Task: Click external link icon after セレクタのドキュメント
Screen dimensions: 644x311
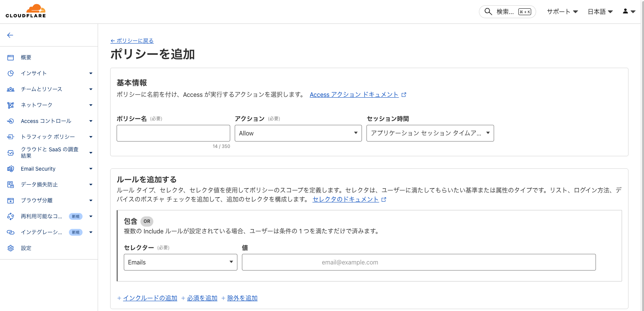Action: [384, 200]
